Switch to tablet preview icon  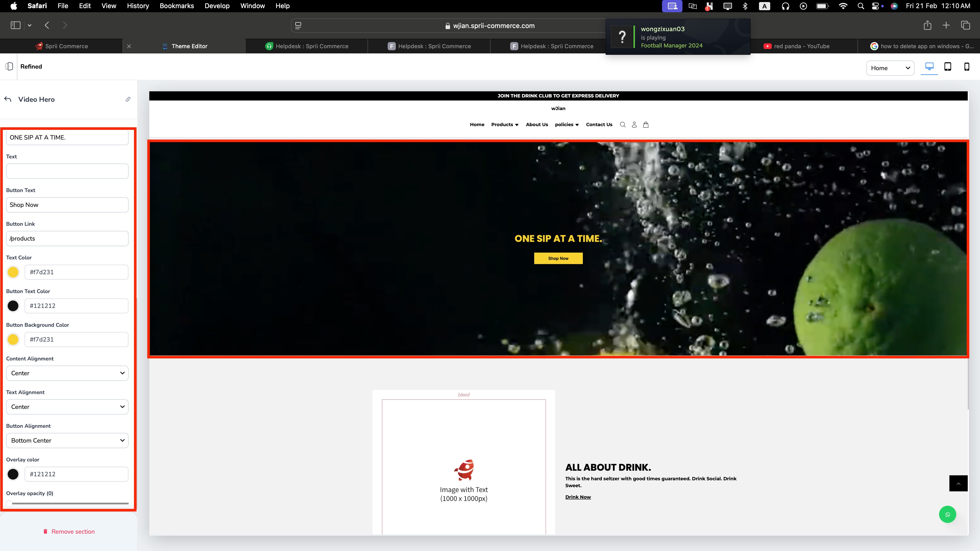(948, 67)
